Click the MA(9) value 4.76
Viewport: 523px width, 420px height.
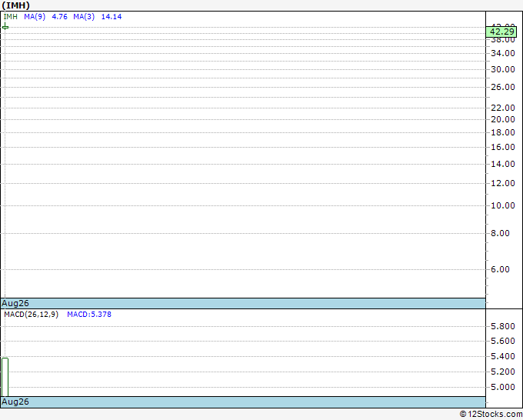click(x=60, y=17)
